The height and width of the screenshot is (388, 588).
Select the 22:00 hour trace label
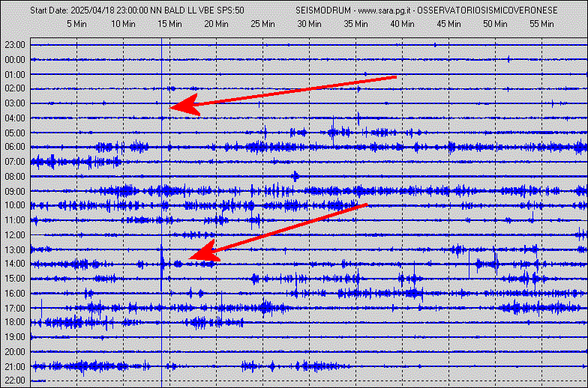(x=15, y=381)
